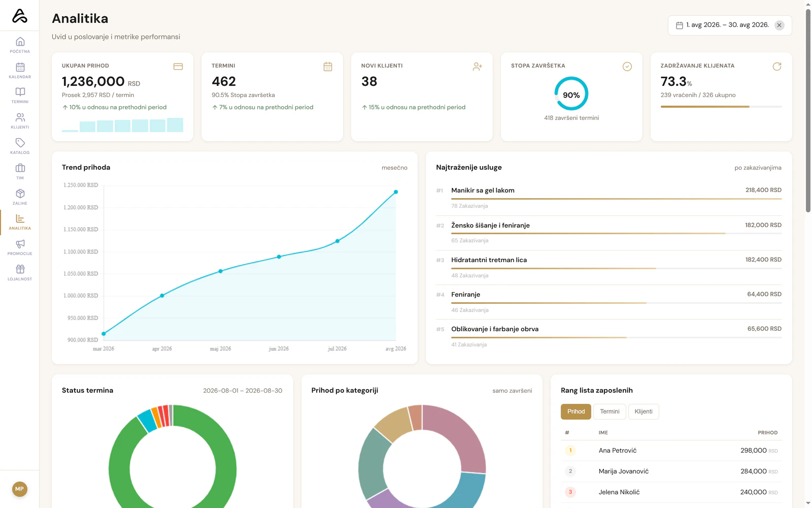Select Jelena Nikolić in ranking table

[671, 492]
